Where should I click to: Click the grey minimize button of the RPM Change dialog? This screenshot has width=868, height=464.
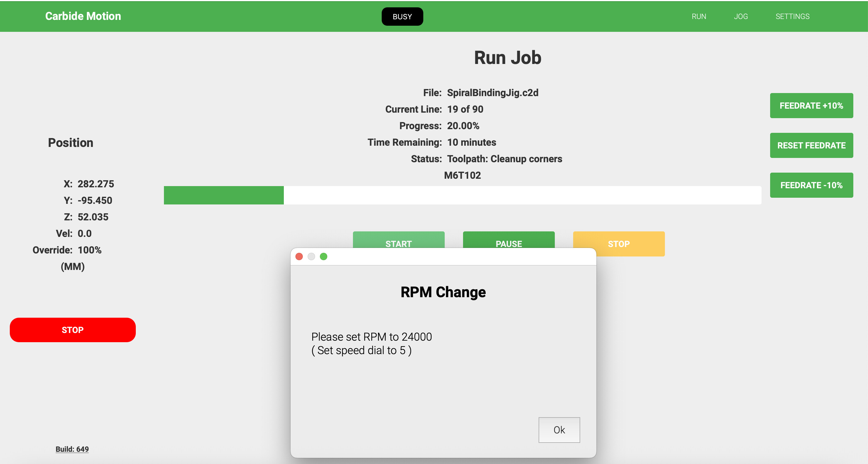(311, 256)
